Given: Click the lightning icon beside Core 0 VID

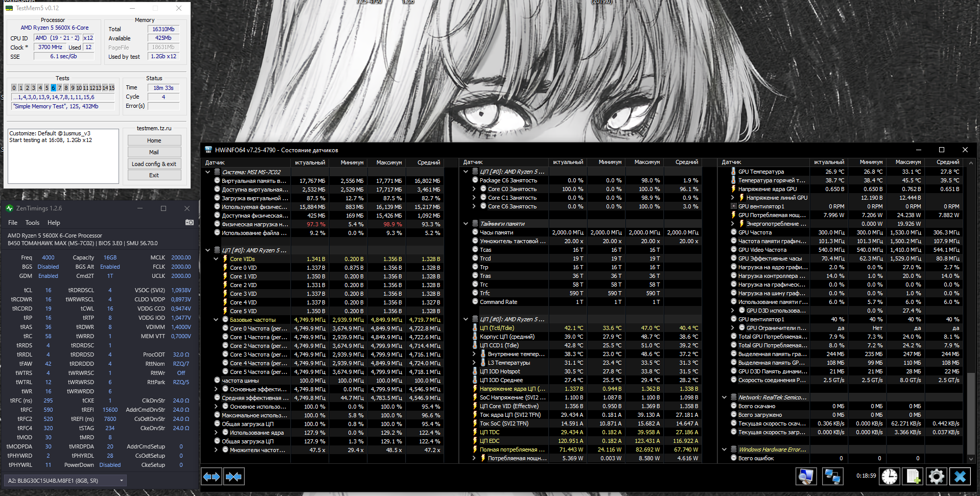Looking at the screenshot, I should pos(225,268).
